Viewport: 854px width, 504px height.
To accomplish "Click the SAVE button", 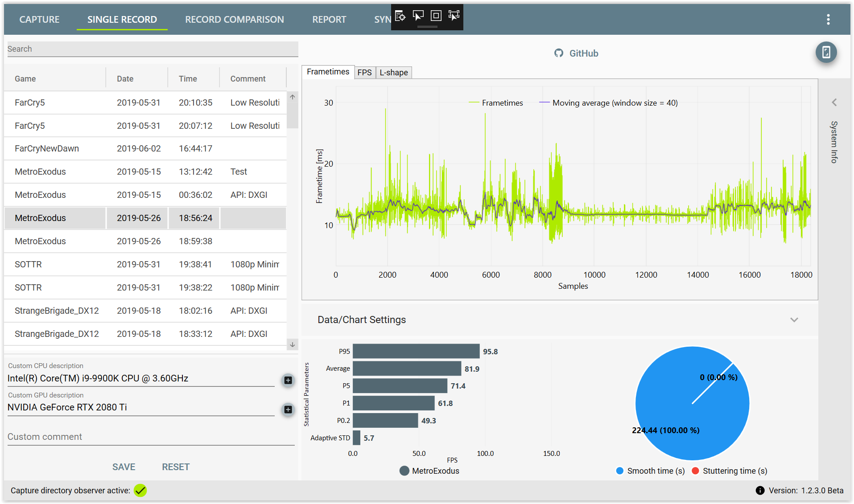I will (x=124, y=467).
